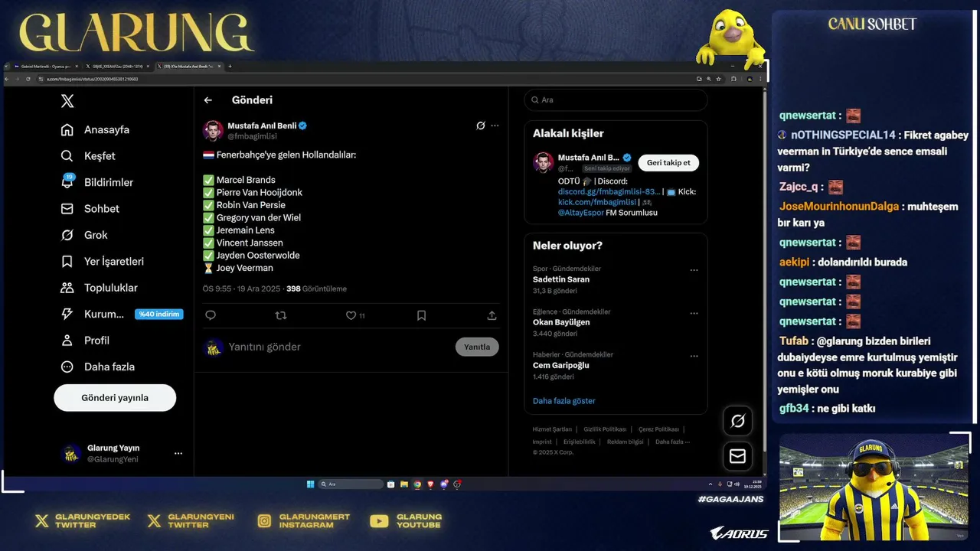Click the reply bubble icon under the post
Screen dimensions: 980x551
tap(211, 315)
